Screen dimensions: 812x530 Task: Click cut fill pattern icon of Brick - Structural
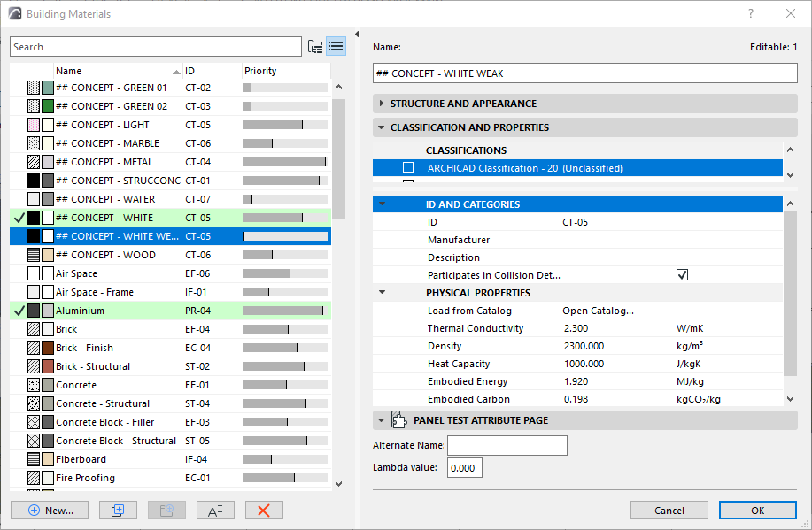click(x=34, y=366)
